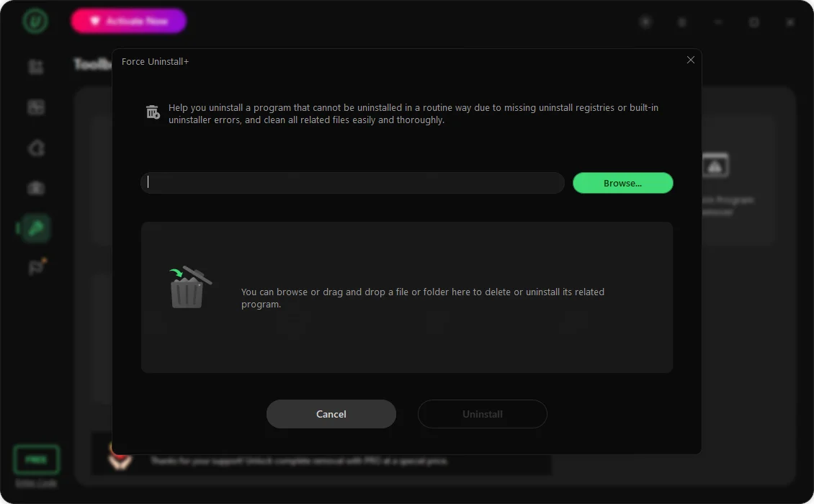Click the green-outlined FREE badge
The height and width of the screenshot is (504, 814).
(36, 459)
